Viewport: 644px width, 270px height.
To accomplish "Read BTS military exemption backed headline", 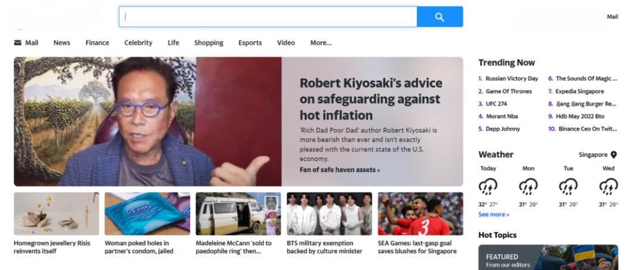I will point(324,247).
